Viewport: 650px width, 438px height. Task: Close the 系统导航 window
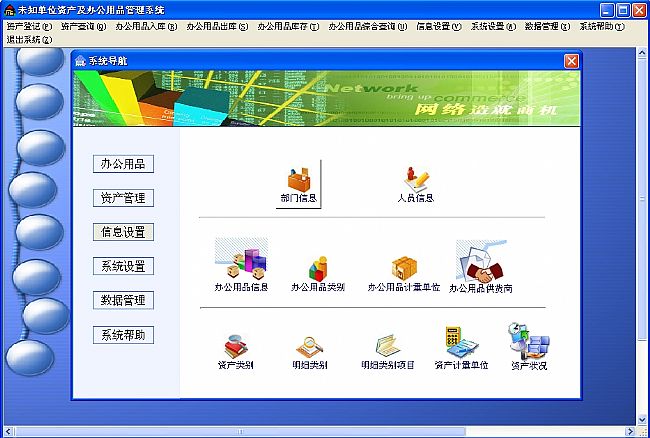[571, 61]
